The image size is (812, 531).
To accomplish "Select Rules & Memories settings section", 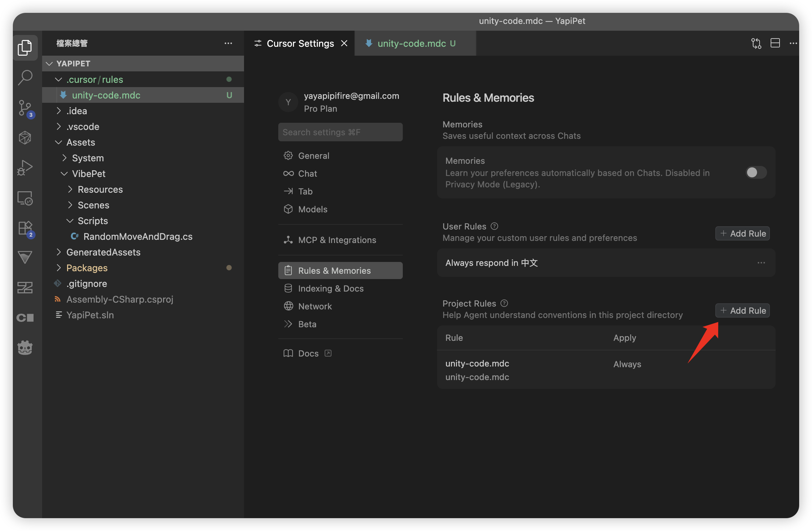I will pyautogui.click(x=340, y=270).
